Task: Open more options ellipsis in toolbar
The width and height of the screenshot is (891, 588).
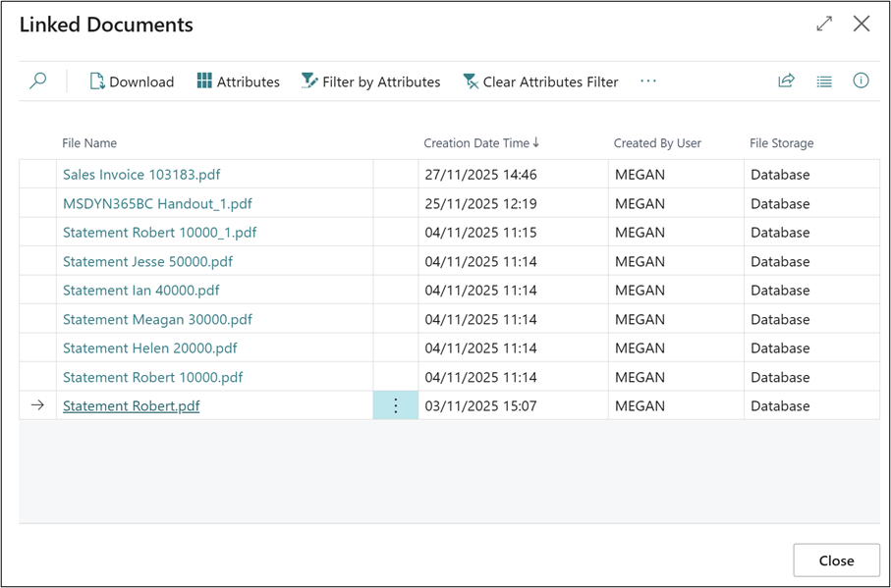Action: click(648, 81)
